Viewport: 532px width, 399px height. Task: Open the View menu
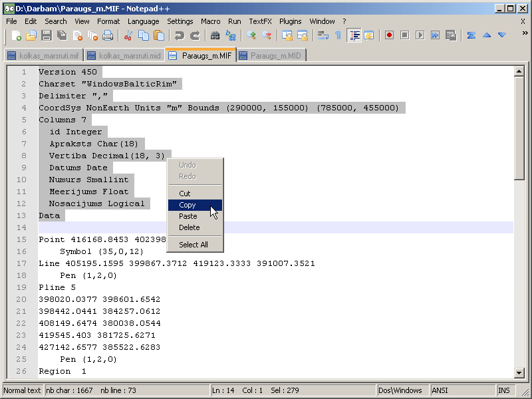point(82,21)
